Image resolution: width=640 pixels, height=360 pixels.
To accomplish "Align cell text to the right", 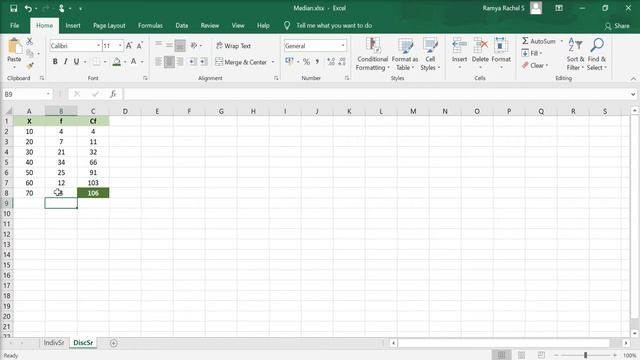I will (180, 62).
